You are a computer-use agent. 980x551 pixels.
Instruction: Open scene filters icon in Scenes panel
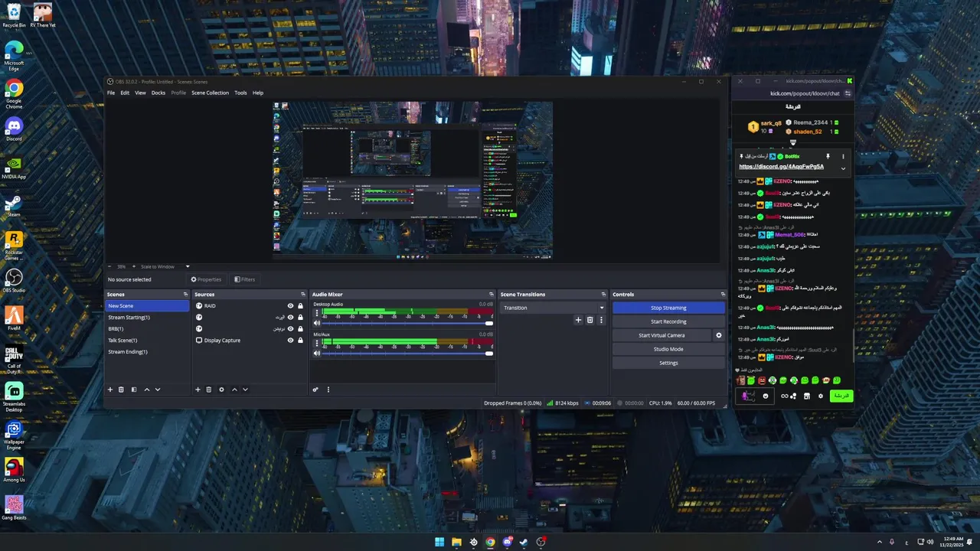(x=134, y=390)
